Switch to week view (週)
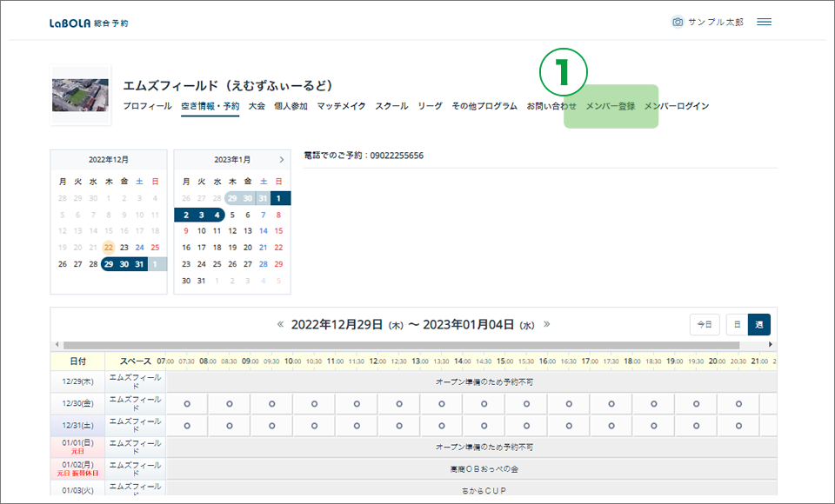Image resolution: width=835 pixels, height=504 pixels. 759,324
